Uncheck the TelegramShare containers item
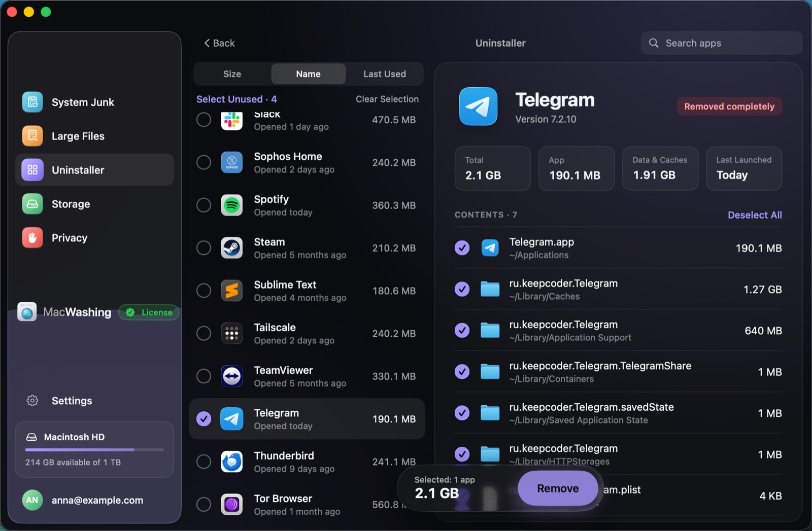812x531 pixels. click(x=462, y=372)
